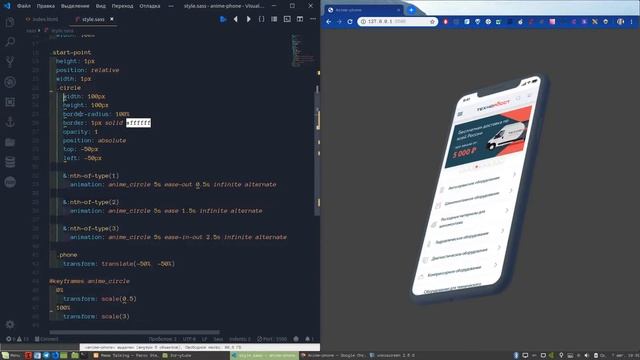Open a new Chrome tab
This screenshot has width=640, height=360.
point(411,10)
